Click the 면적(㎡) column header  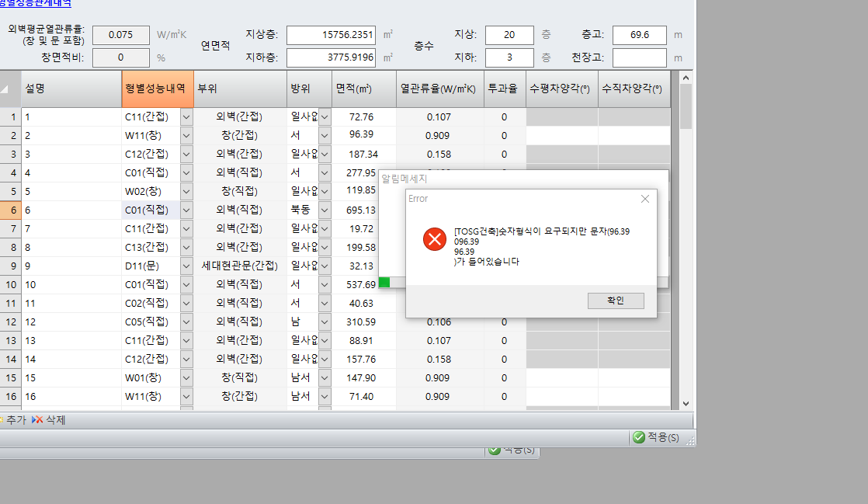[363, 89]
